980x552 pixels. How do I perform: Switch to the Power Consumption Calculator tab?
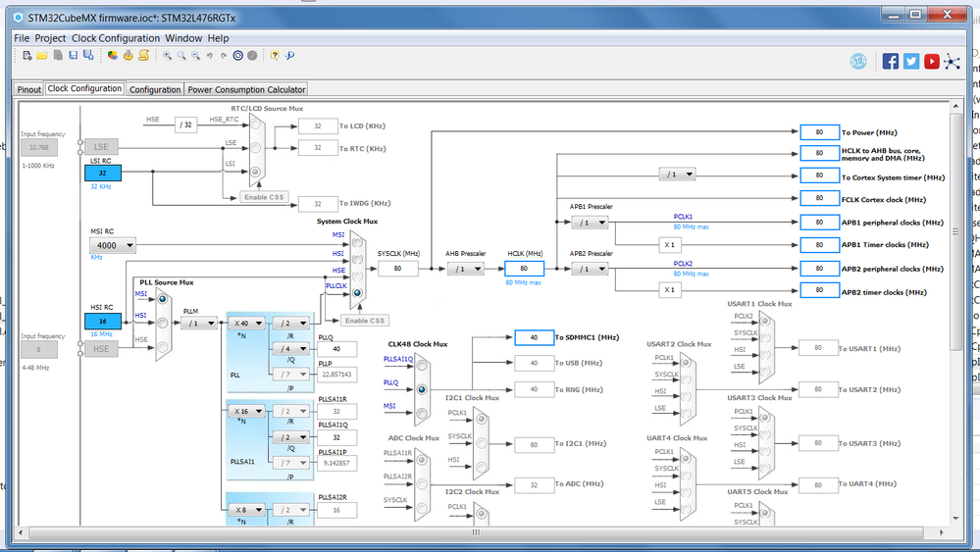(246, 89)
